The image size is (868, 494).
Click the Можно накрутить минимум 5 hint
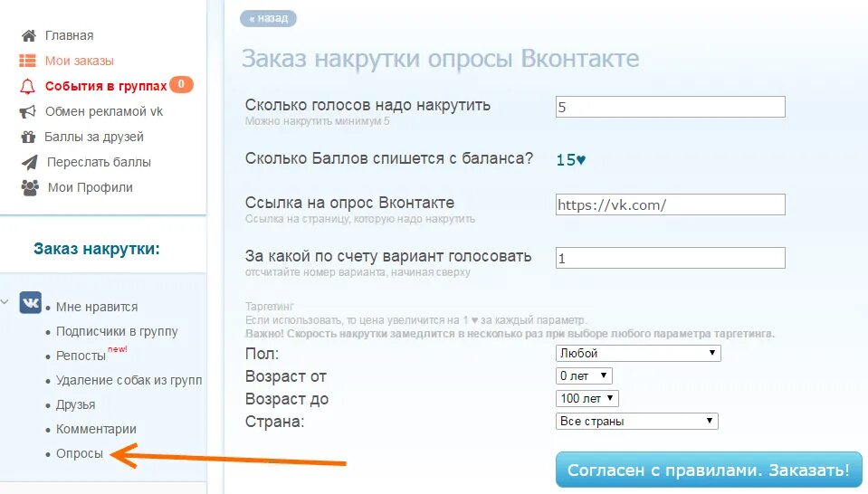coord(317,121)
